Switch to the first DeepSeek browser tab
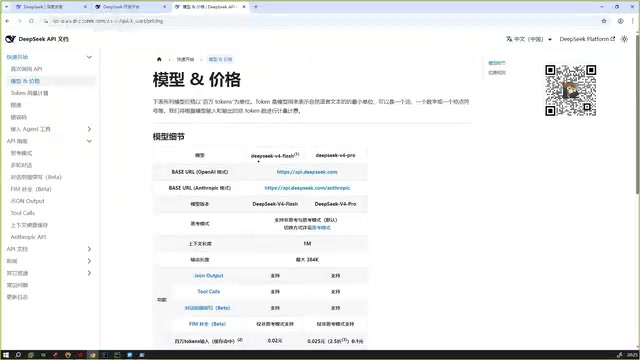 50,7
